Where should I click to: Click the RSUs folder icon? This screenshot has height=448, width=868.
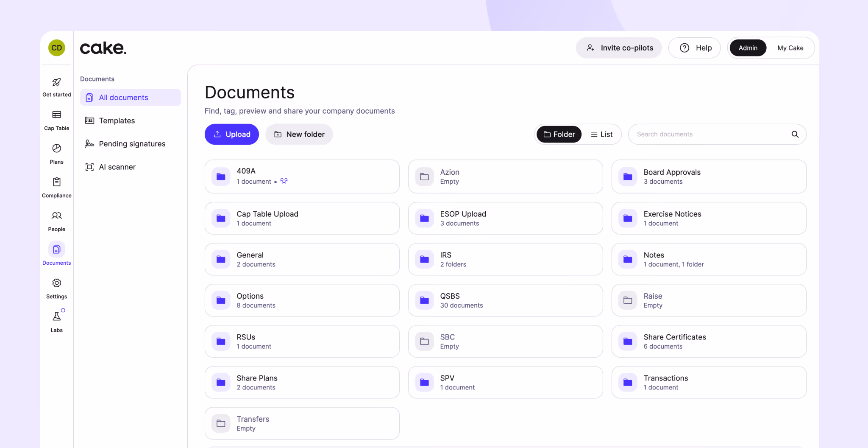[x=221, y=342]
